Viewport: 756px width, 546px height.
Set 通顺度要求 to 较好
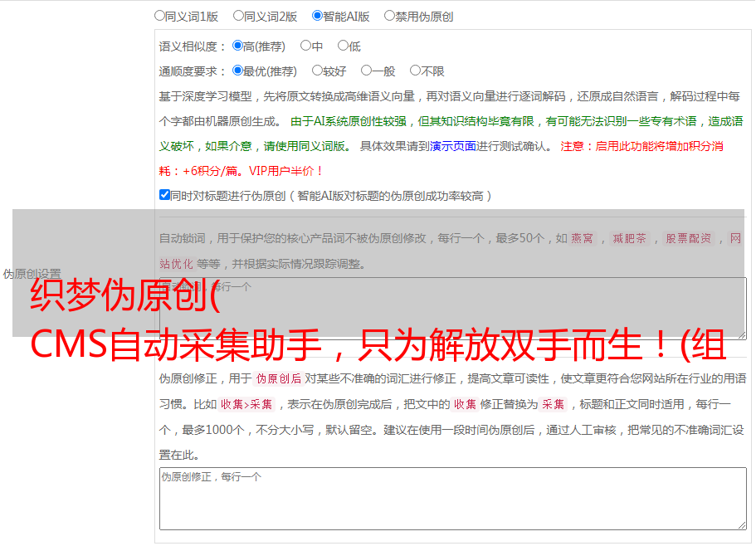click(x=317, y=71)
